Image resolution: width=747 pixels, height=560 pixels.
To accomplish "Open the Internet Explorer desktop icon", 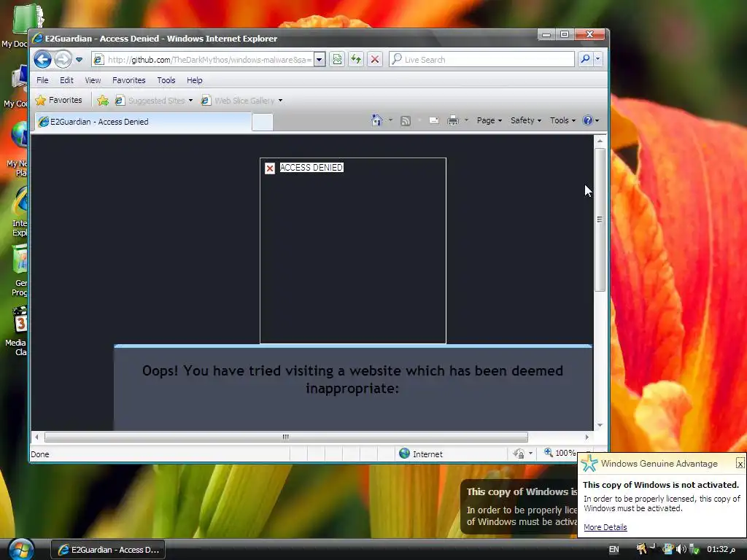I will point(20,212).
